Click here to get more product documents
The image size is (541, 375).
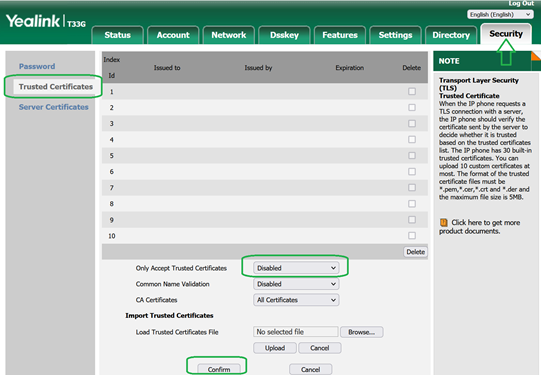pyautogui.click(x=480, y=227)
